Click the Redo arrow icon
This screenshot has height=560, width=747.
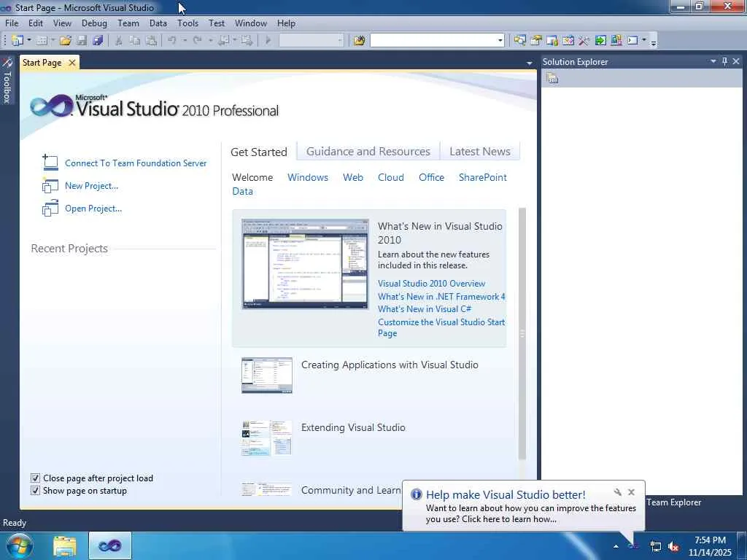[x=197, y=41]
